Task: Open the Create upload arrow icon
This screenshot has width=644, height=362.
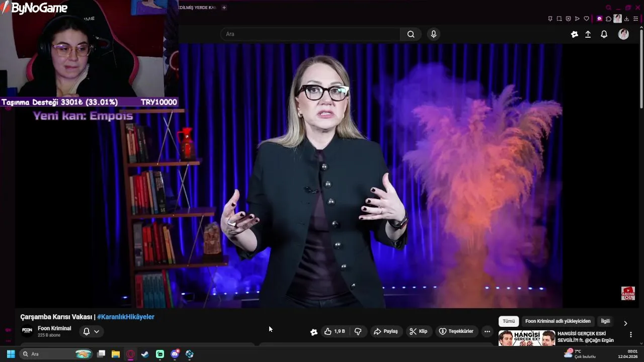Action: pos(588,34)
